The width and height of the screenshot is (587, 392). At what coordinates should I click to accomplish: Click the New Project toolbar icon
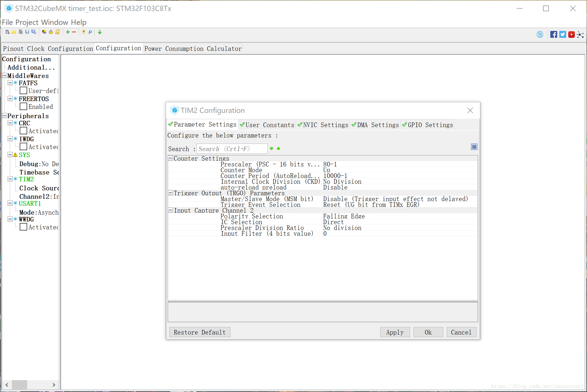(x=7, y=32)
